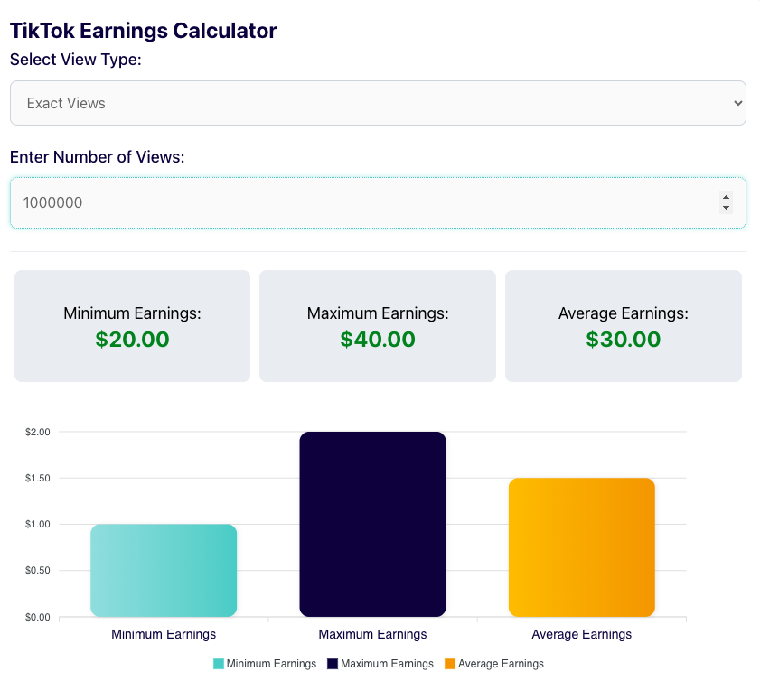
Task: Select the $40.00 maximum earnings value
Action: pos(378,339)
